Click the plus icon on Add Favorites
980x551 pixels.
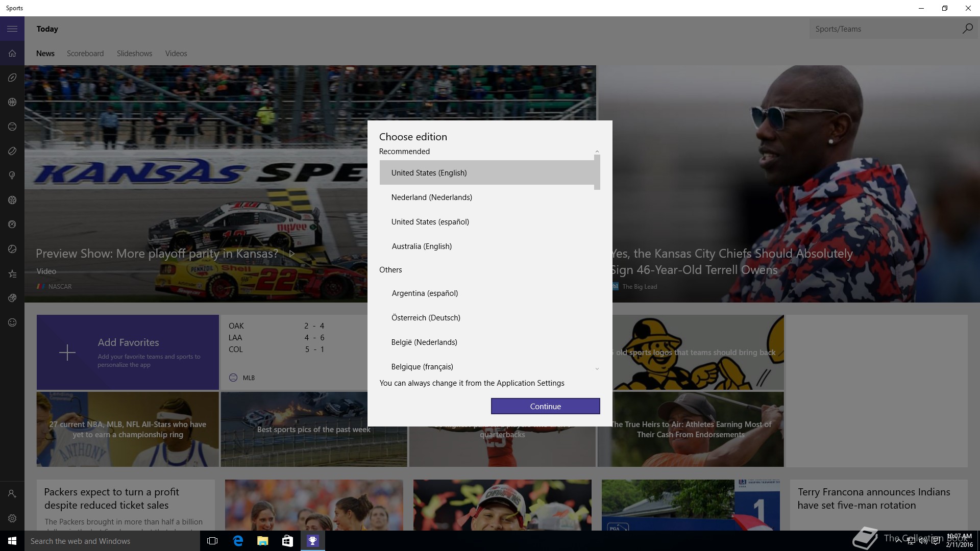point(67,353)
